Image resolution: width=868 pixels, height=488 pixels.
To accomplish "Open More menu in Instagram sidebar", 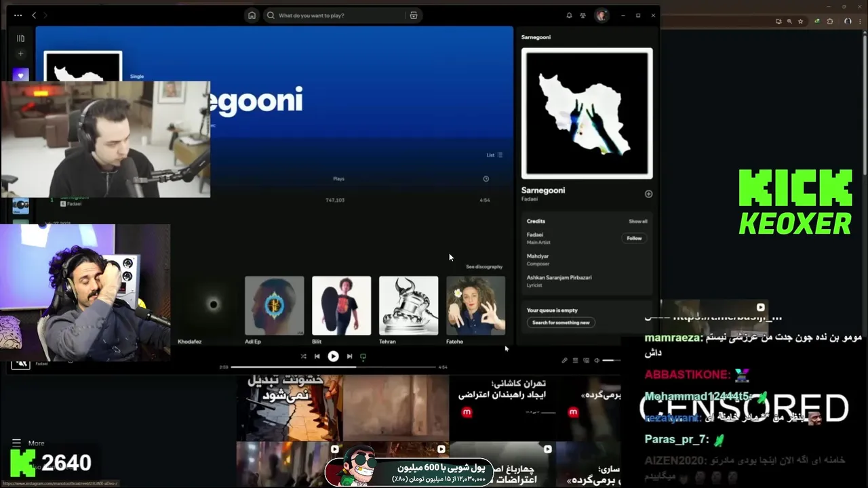I will [28, 443].
